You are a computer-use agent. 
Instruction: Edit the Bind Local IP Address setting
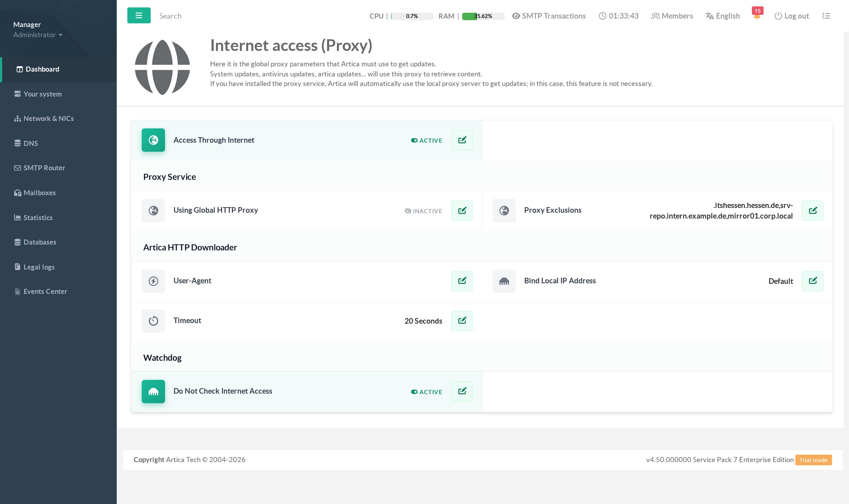coord(813,281)
